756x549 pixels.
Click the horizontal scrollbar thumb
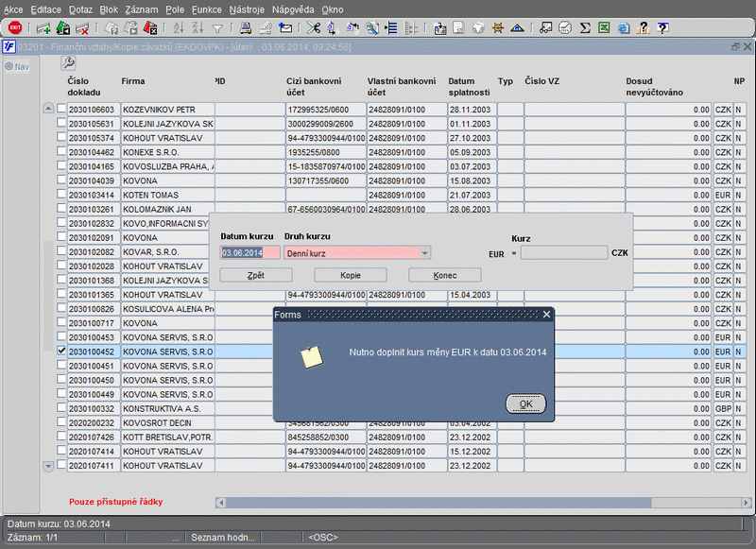tap(438, 503)
